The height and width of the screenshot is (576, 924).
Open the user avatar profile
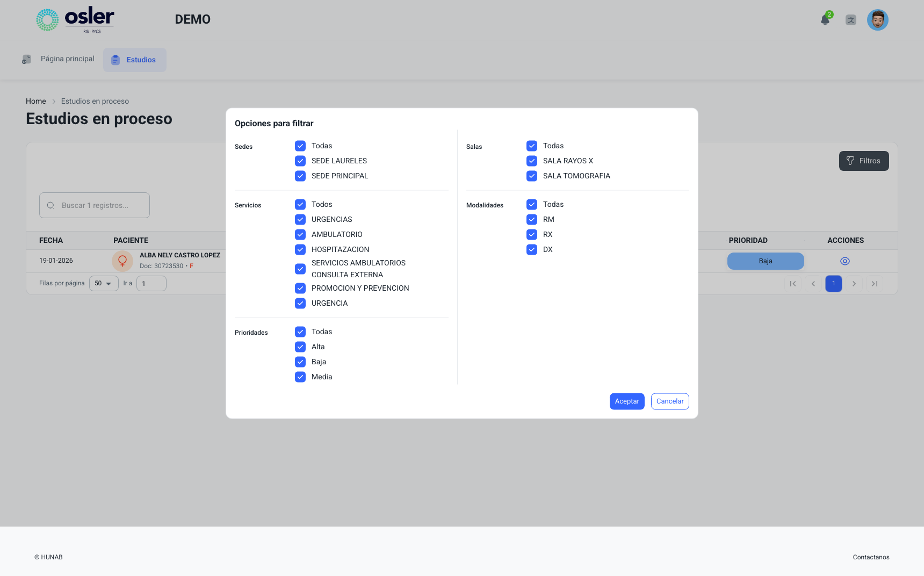click(878, 20)
